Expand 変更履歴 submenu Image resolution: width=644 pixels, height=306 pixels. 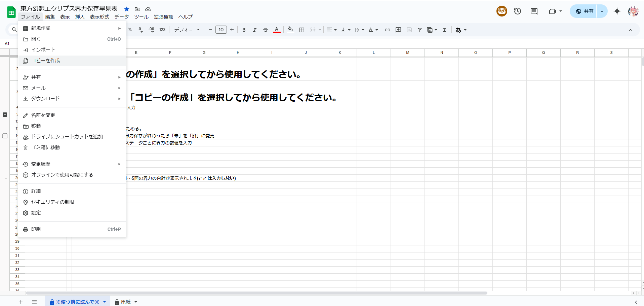click(x=72, y=164)
